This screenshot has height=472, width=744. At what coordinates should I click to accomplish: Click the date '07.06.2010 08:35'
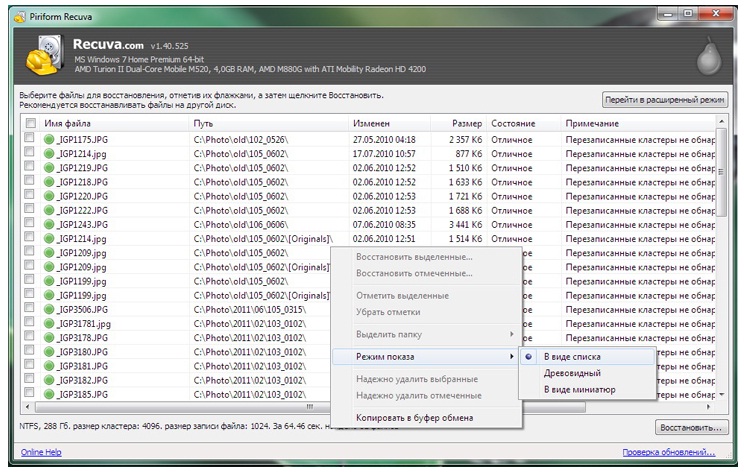pyautogui.click(x=384, y=224)
